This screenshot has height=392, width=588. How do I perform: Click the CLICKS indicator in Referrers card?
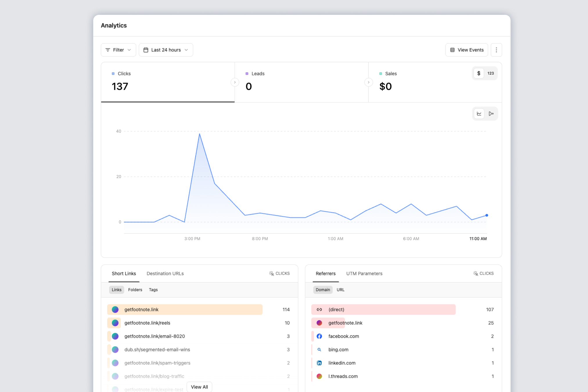(483, 274)
